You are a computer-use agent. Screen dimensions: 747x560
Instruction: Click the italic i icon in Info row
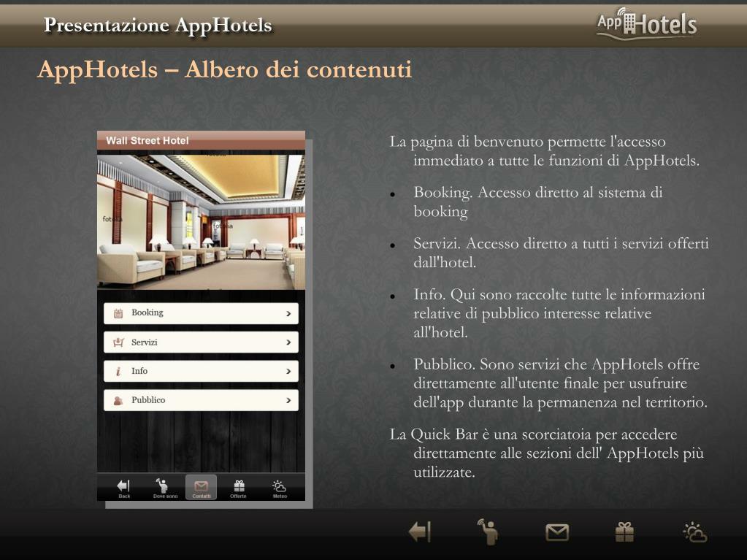[x=118, y=371]
